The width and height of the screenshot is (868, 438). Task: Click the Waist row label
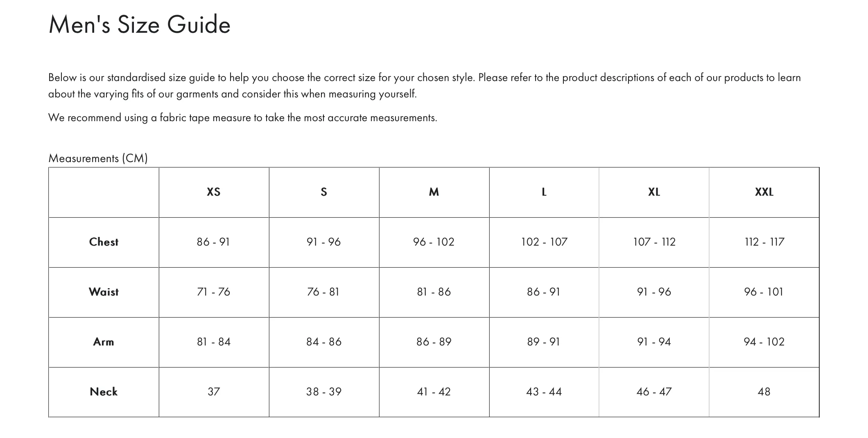pos(104,292)
